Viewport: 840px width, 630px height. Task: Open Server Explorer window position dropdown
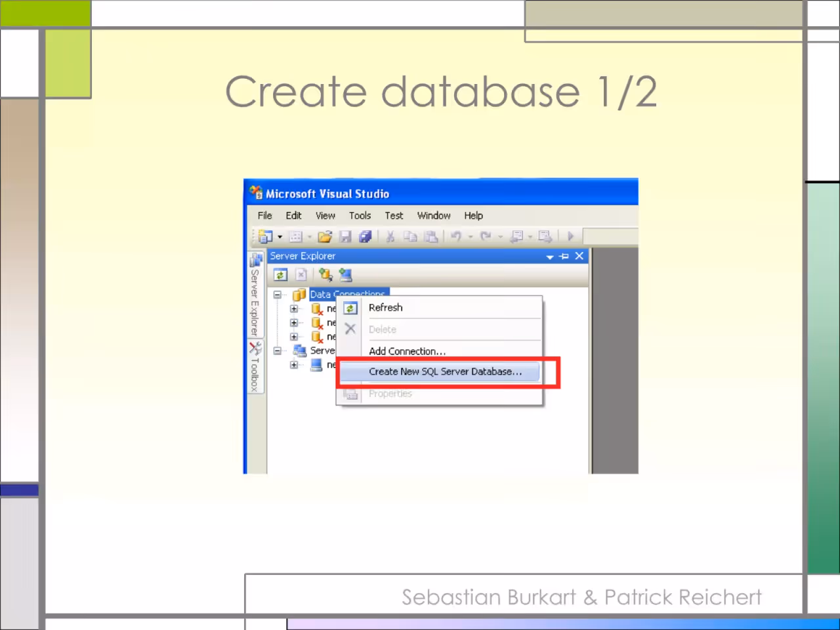pyautogui.click(x=550, y=257)
